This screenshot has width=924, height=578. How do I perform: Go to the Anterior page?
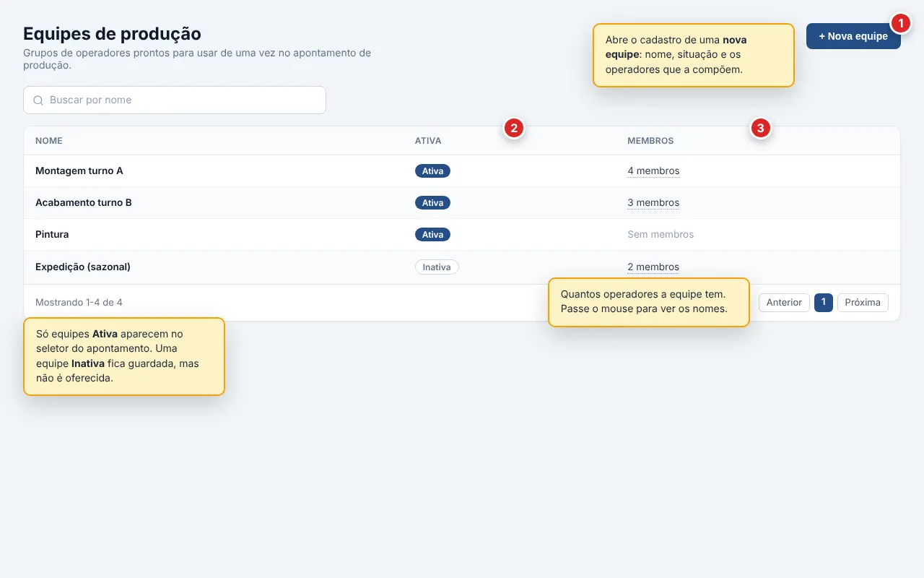(784, 303)
